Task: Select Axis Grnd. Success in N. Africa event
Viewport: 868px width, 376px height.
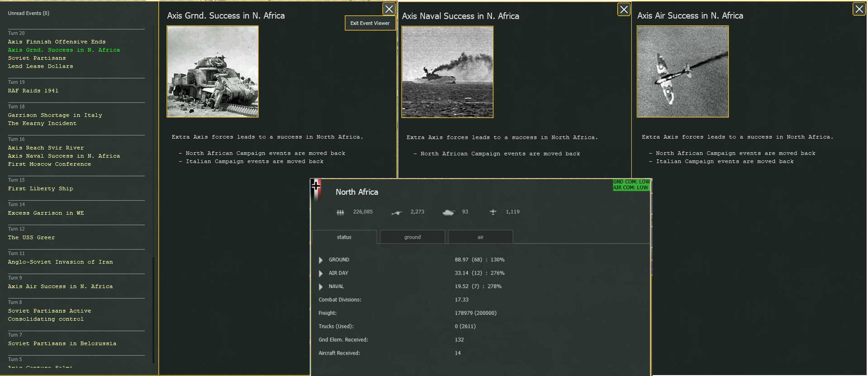Action: coord(64,50)
